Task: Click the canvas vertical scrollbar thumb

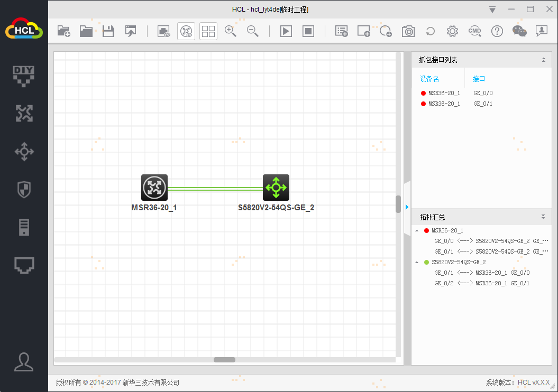Action: 398,204
